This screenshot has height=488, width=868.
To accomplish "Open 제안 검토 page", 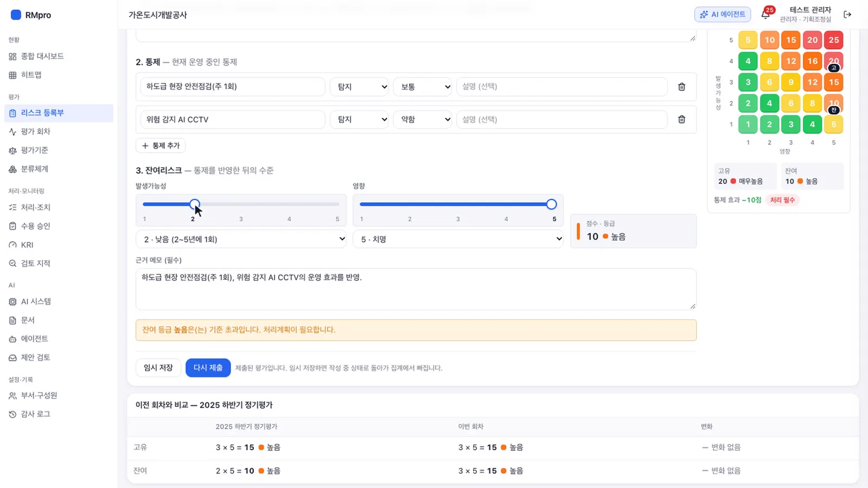I will [x=59, y=357].
